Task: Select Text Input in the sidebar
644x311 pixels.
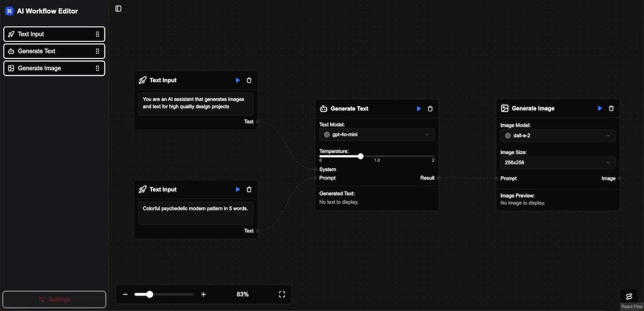Action: click(x=54, y=34)
